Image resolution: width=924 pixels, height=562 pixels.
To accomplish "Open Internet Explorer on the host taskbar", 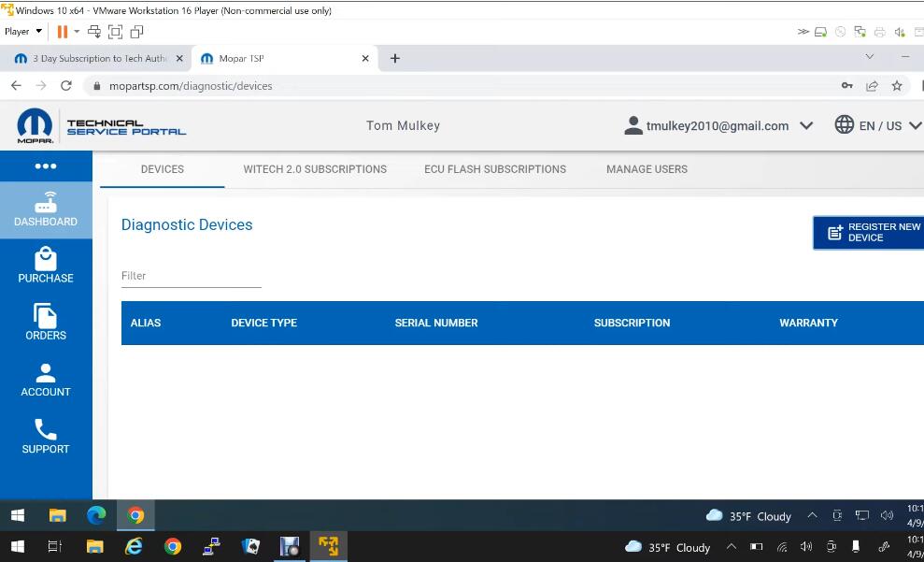I will (x=134, y=547).
